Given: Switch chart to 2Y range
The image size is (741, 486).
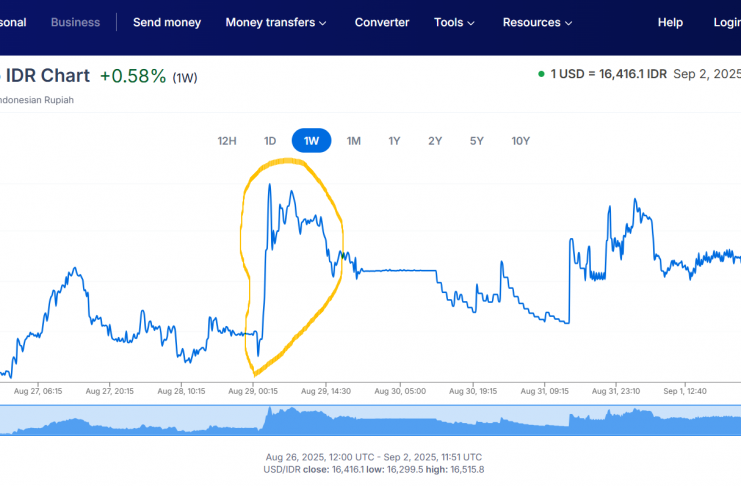Looking at the screenshot, I should (x=435, y=141).
